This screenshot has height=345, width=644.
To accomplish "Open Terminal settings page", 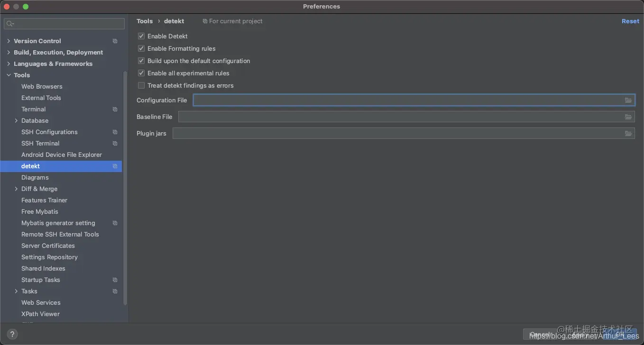I will (33, 109).
